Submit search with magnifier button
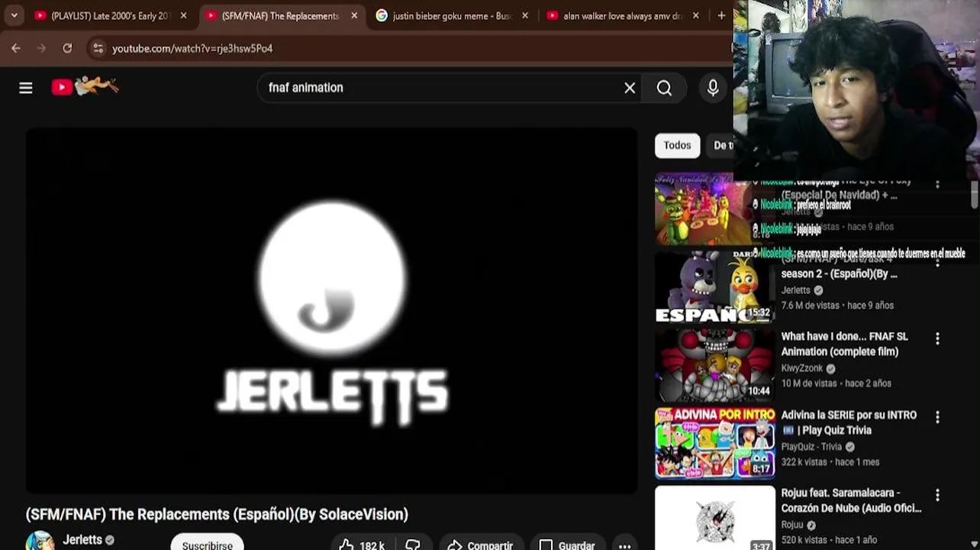This screenshot has width=980, height=550. tap(664, 88)
